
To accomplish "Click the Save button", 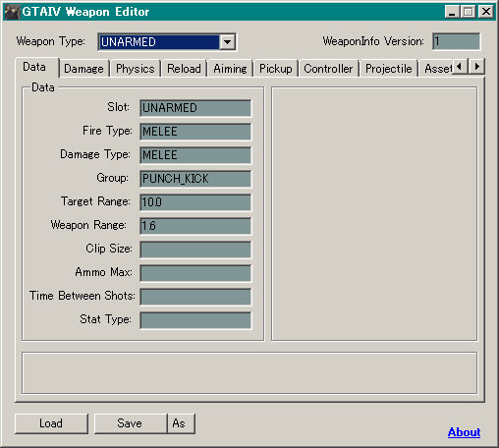I will pyautogui.click(x=131, y=423).
